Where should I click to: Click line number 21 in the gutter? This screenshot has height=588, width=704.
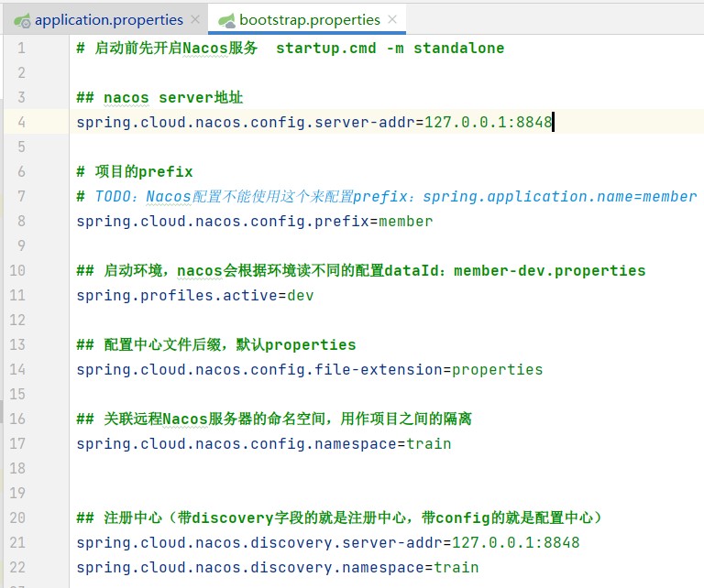(17, 542)
